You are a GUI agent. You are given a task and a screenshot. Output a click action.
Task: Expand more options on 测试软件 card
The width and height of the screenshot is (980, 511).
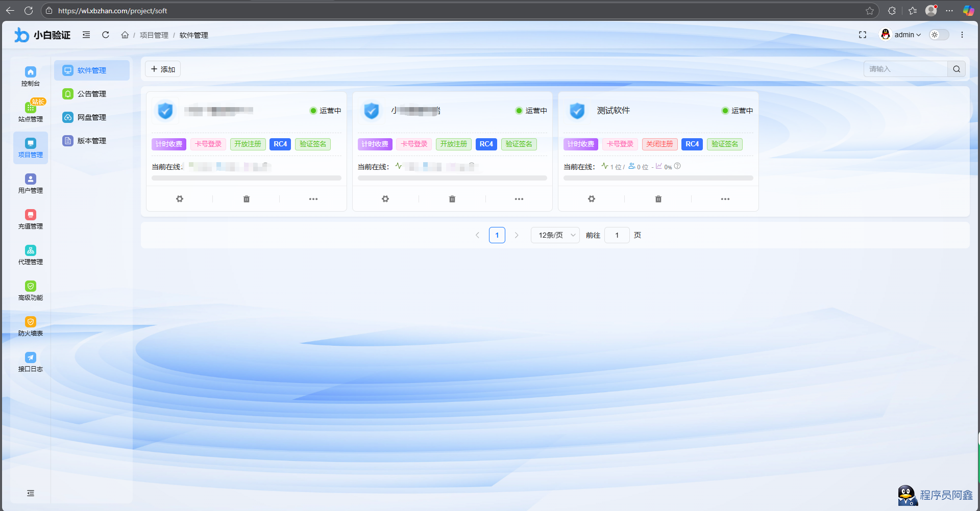tap(725, 199)
